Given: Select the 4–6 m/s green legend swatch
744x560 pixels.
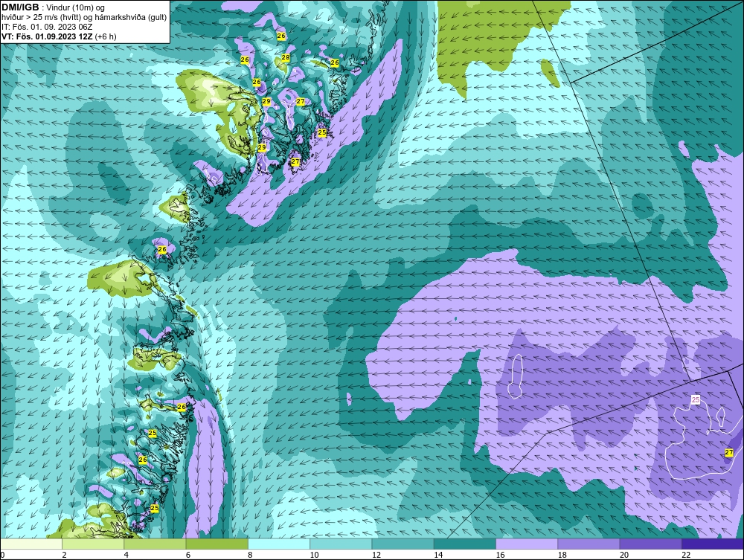Looking at the screenshot, I should [155, 544].
